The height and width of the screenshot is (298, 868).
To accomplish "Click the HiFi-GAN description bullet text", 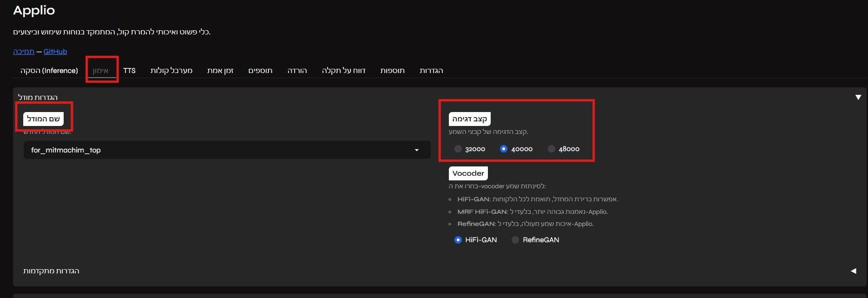I will point(538,199).
